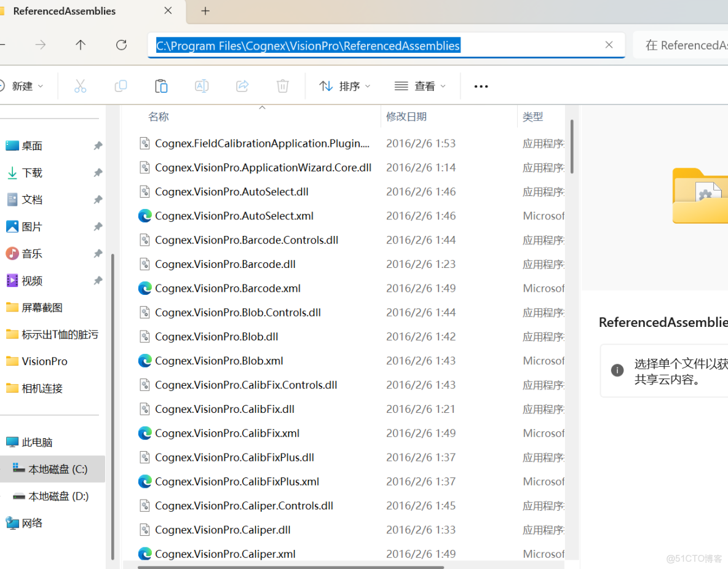Clear the address bar with the X icon
The image size is (728, 569).
coord(609,45)
